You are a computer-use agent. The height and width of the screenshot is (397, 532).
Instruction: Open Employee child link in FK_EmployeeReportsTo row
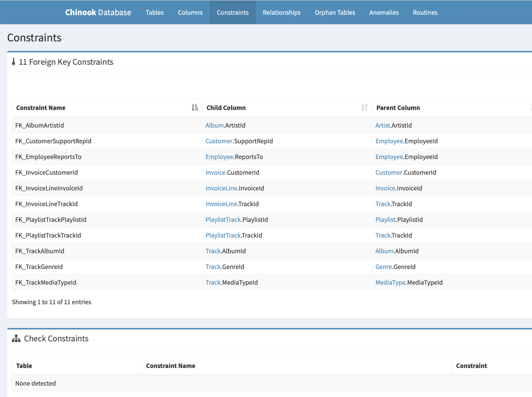(219, 157)
